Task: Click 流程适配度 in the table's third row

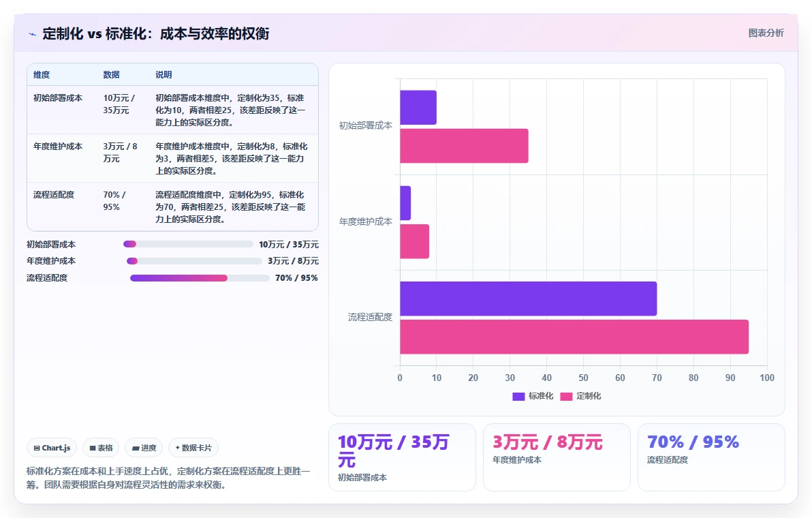Action: (54, 195)
